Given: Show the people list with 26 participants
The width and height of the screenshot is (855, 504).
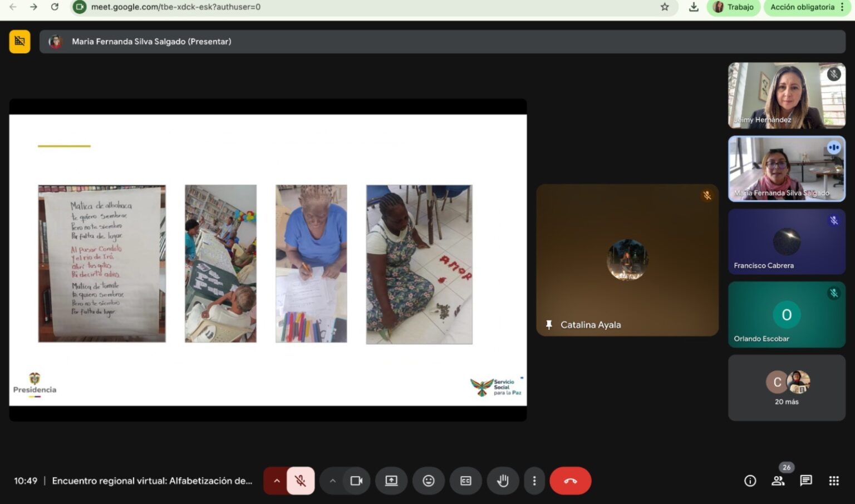Looking at the screenshot, I should pyautogui.click(x=778, y=481).
